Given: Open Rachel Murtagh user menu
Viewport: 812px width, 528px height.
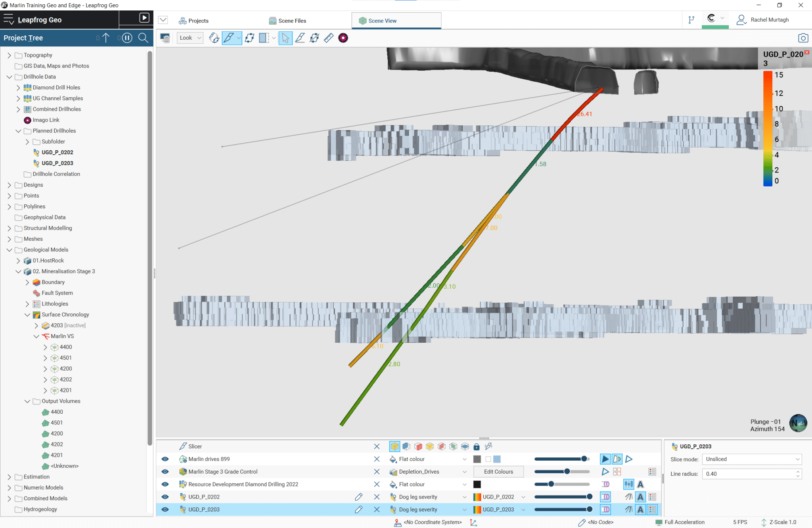Looking at the screenshot, I should [x=763, y=20].
